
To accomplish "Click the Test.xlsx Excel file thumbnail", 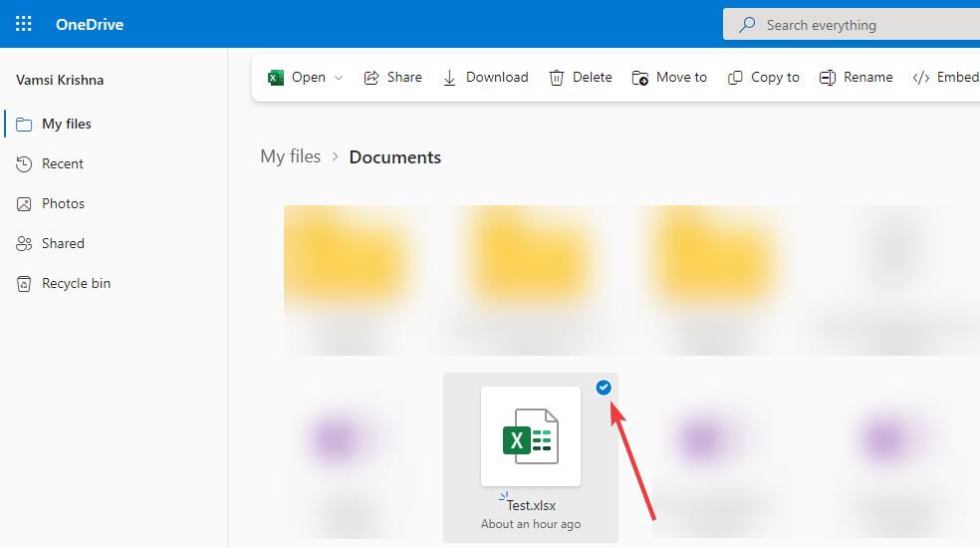I will click(530, 436).
